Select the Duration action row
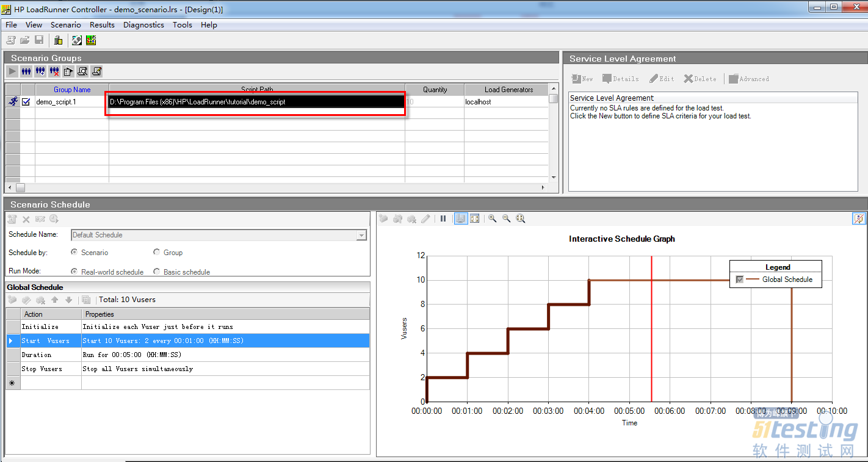 tap(187, 355)
